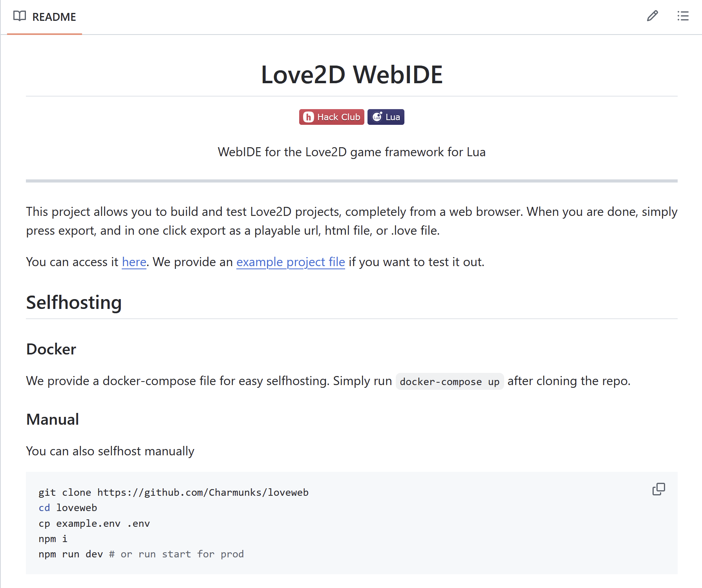The width and height of the screenshot is (702, 588).
Task: Open the "example project file" link
Action: [291, 262]
